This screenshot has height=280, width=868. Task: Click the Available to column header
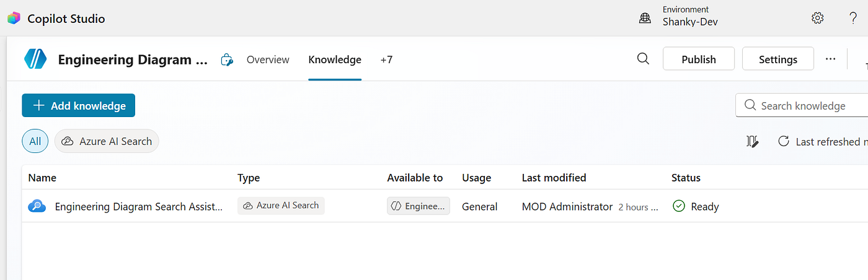tap(415, 178)
